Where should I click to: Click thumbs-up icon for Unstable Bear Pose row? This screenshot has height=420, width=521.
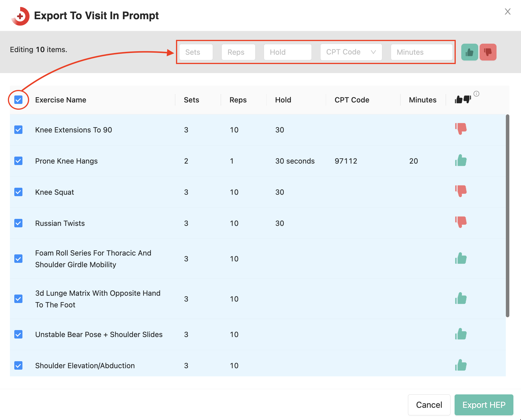click(x=461, y=334)
